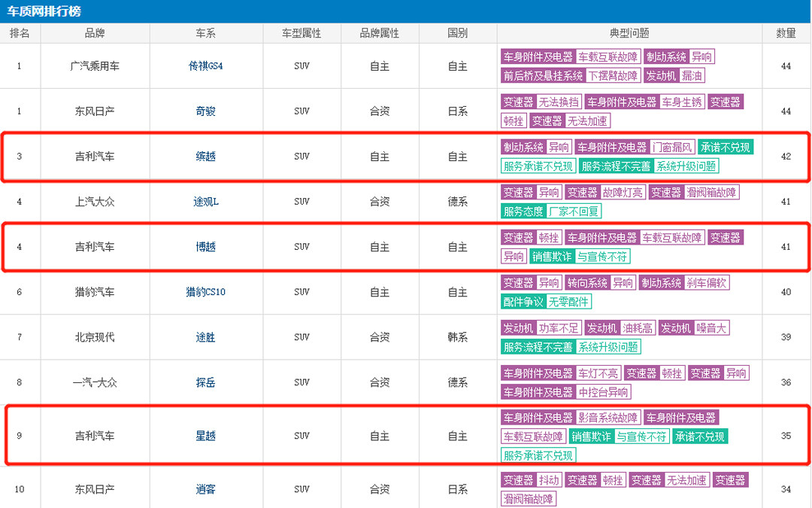
Task: Click the 影音系统故障 tag
Action: [x=608, y=418]
